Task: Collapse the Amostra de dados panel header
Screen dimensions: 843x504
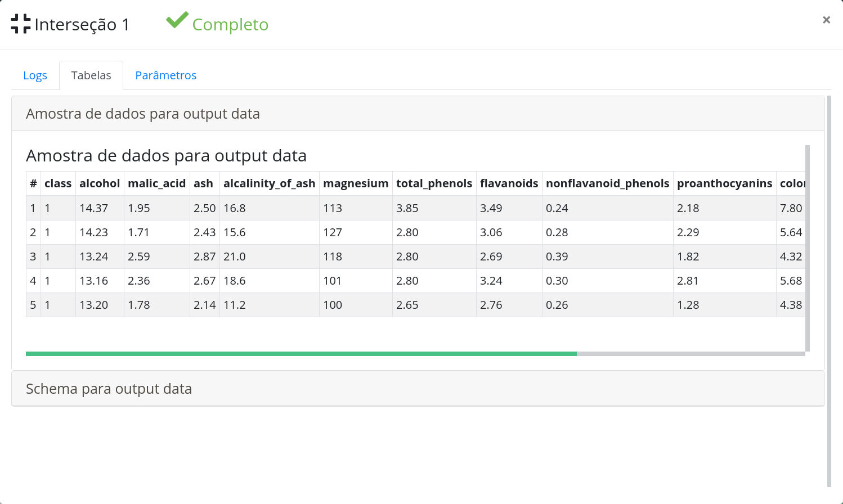Action: (x=418, y=114)
